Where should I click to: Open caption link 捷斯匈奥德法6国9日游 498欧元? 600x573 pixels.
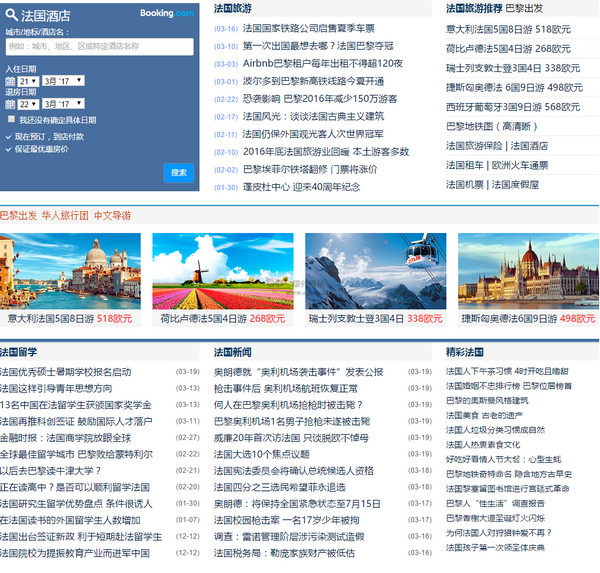pyautogui.click(x=528, y=318)
